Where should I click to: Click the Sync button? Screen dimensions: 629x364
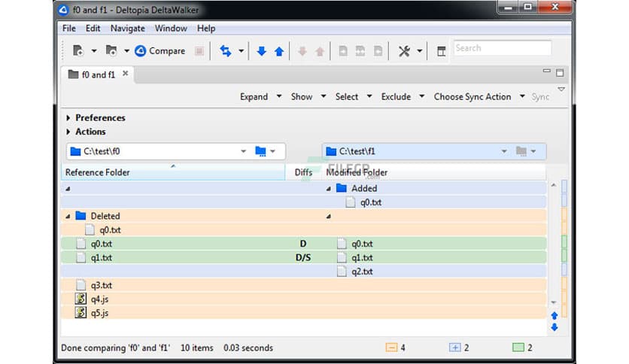540,97
